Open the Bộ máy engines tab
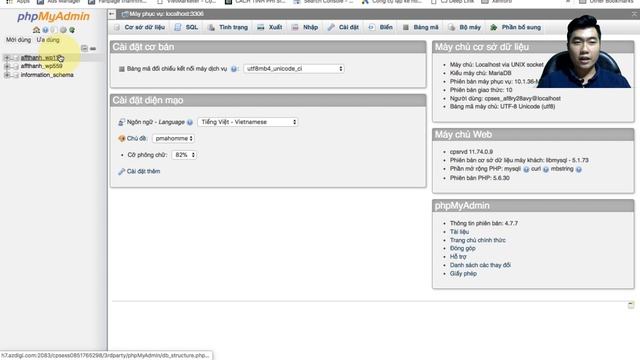This screenshot has height=360, width=640. point(464,27)
